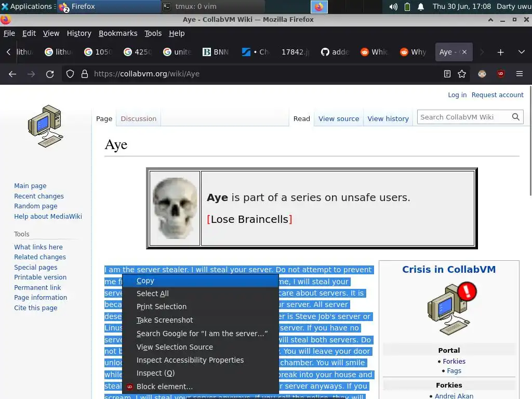
Task: Click the skull image in the infobox
Action: (x=175, y=208)
